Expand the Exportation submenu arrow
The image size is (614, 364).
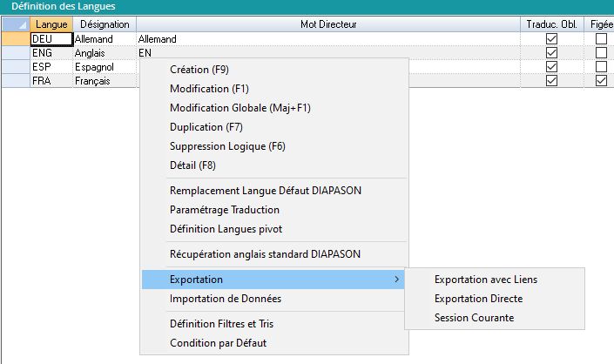(397, 280)
